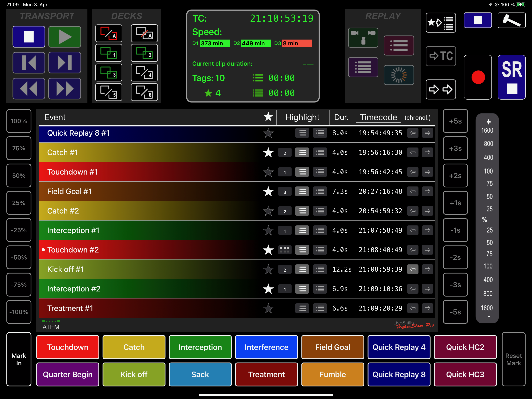Screen dimensions: 532x399
Task: Toggle the star on Touchdown #1
Action: (268, 172)
